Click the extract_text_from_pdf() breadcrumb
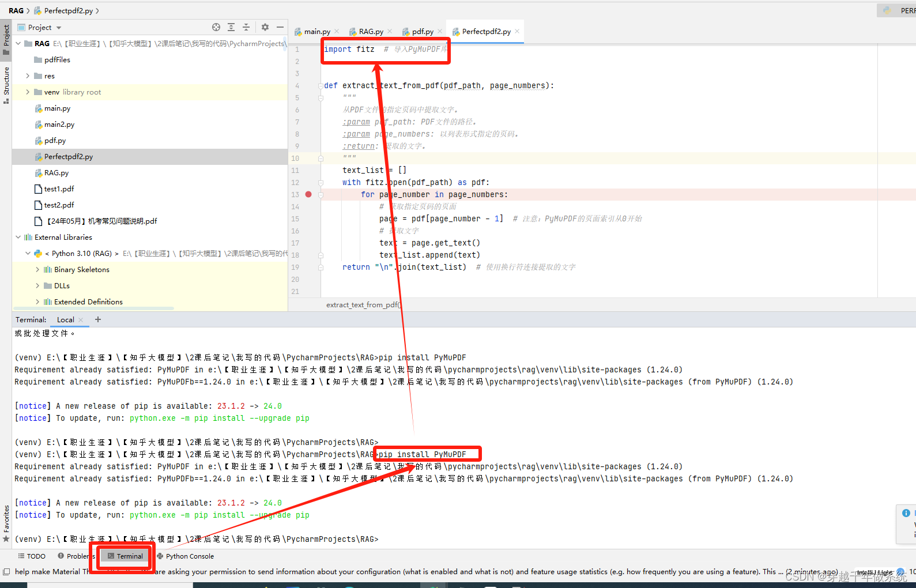This screenshot has height=588, width=916. 364,304
